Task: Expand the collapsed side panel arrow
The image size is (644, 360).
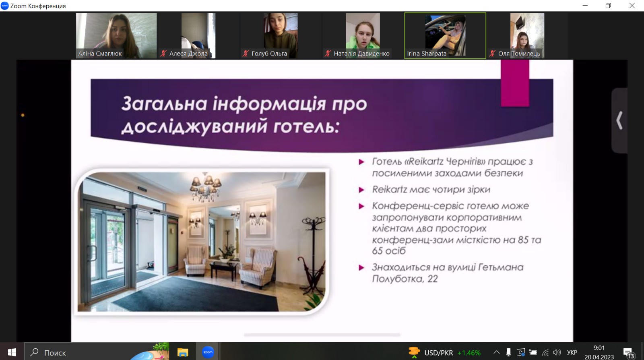Action: pyautogui.click(x=619, y=120)
